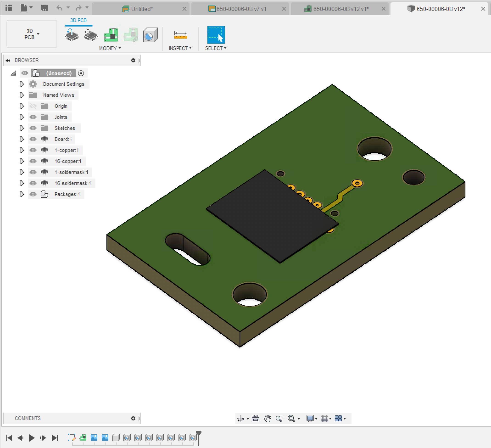Activate the Orbit tool in navigation bar

pos(241,418)
